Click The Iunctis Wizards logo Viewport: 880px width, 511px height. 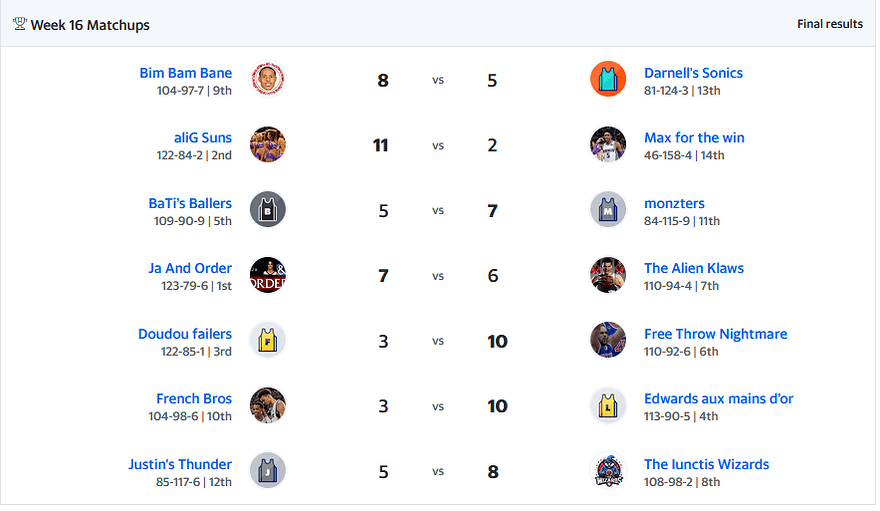[608, 471]
